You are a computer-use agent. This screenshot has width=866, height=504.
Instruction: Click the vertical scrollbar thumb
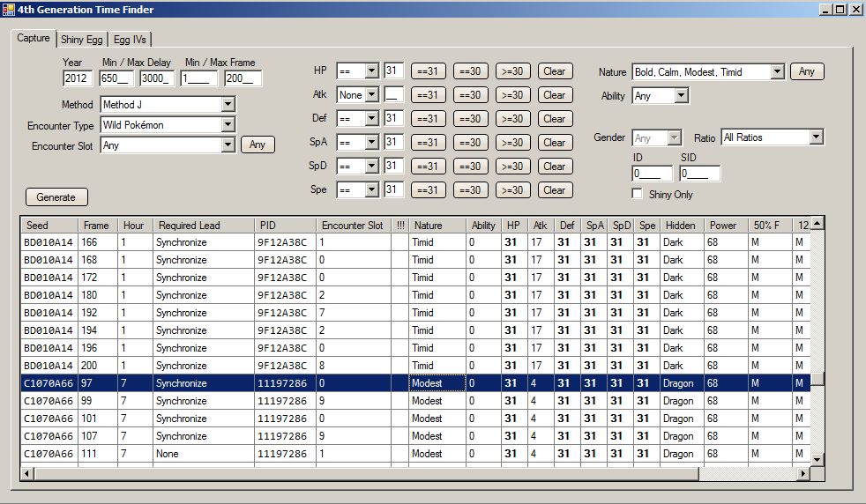pyautogui.click(x=817, y=379)
